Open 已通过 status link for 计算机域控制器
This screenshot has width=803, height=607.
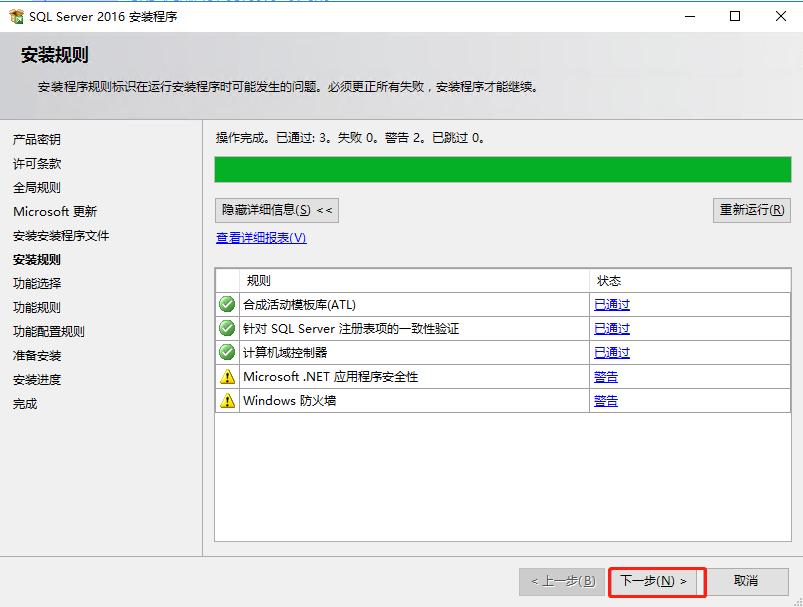(612, 353)
